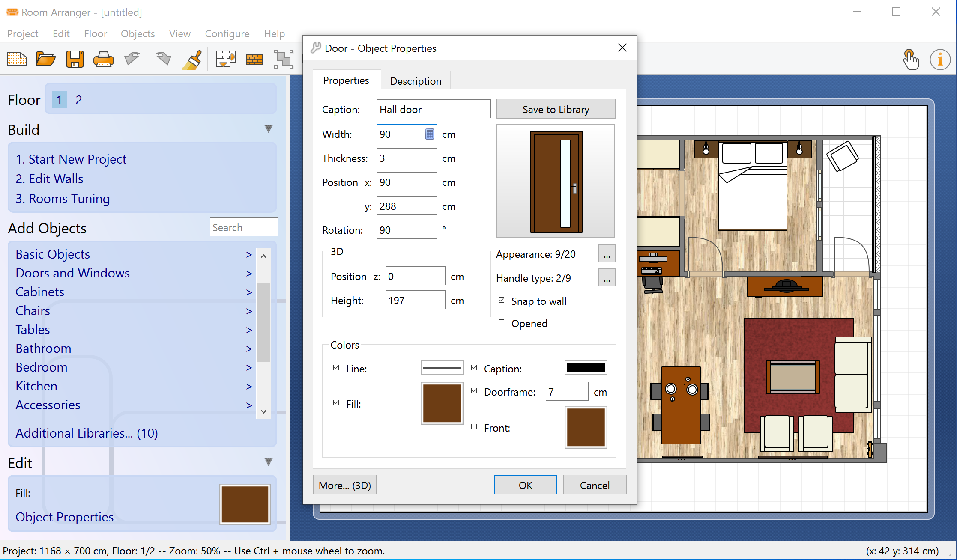Change the door Fill color swatch
The height and width of the screenshot is (560, 957).
coord(442,403)
